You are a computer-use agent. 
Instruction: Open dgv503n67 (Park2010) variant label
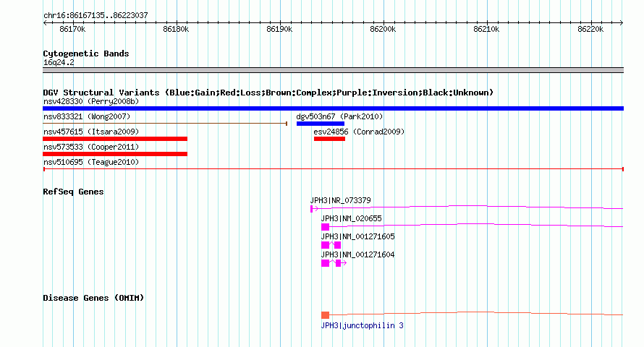tap(339, 116)
